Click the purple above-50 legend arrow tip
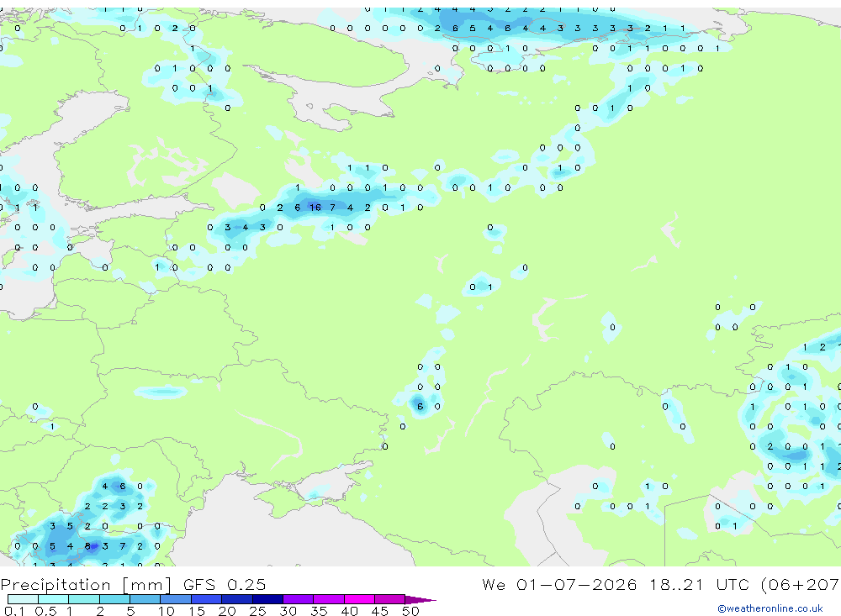The height and width of the screenshot is (616, 841). click(x=420, y=599)
